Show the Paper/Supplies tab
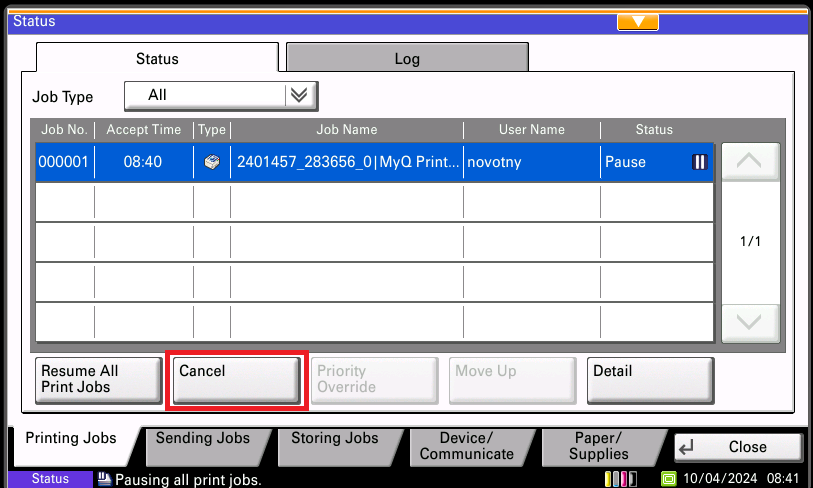Screen dimensions: 813x488 (x=600, y=446)
